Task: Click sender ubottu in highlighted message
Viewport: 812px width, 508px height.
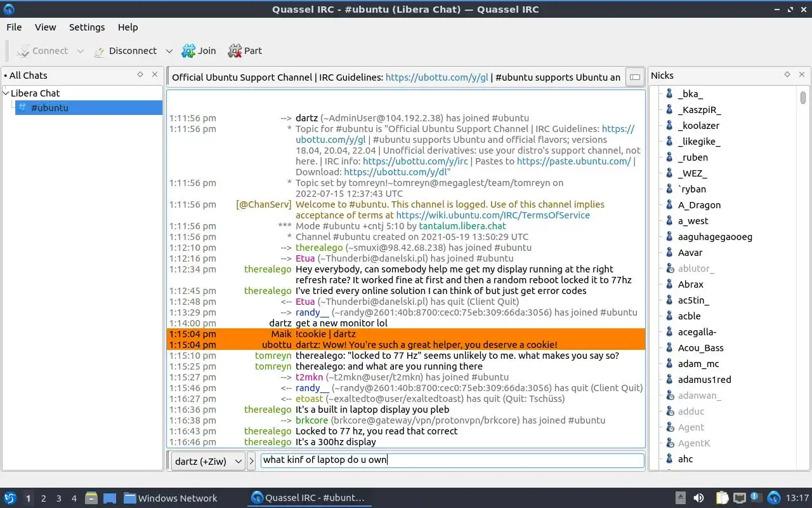Action: click(x=277, y=345)
